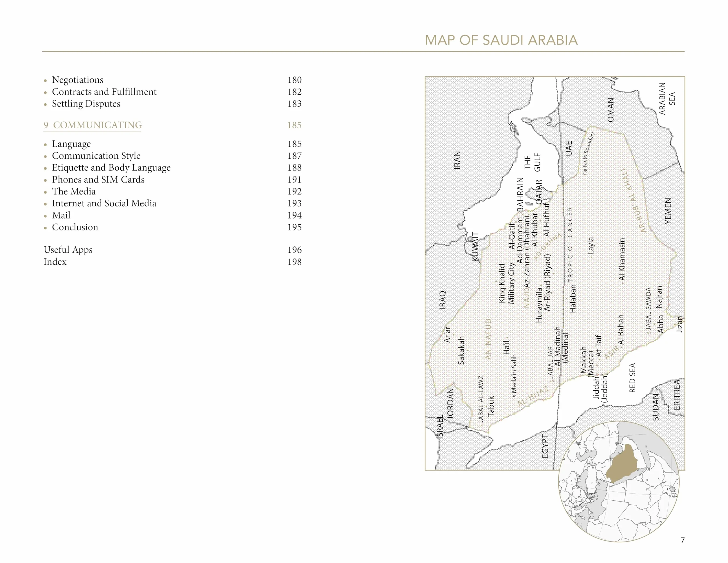Viewport: 728px width, 563px height.
Task: Select the Contracts and Fulfillment entry
Action: click(104, 92)
